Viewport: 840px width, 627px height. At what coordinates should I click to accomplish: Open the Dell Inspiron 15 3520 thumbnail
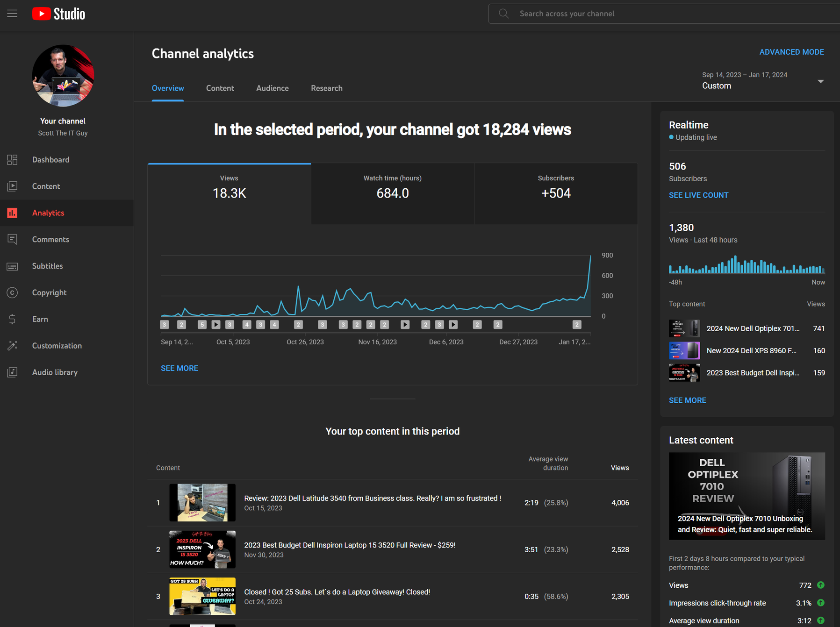[x=202, y=549]
